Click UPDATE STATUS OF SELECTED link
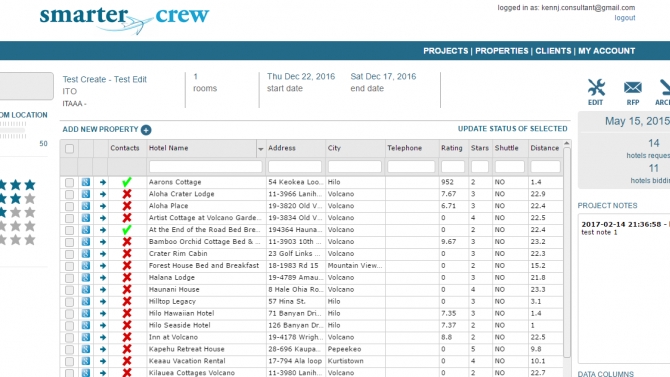 click(513, 129)
